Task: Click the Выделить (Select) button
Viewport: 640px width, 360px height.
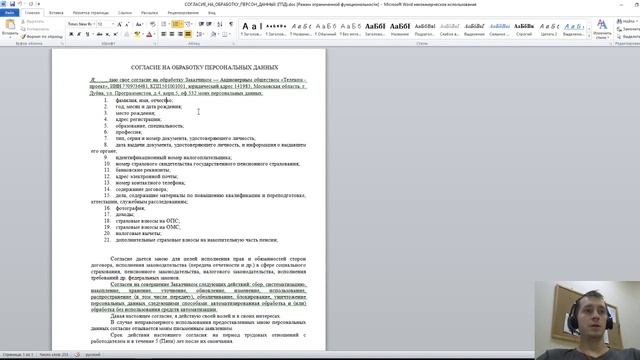Action: [x=628, y=37]
